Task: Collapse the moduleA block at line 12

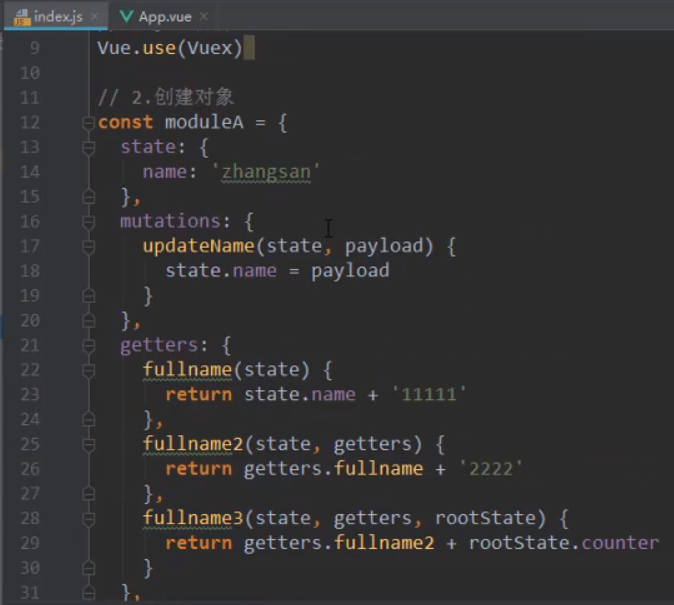Action: [x=89, y=123]
